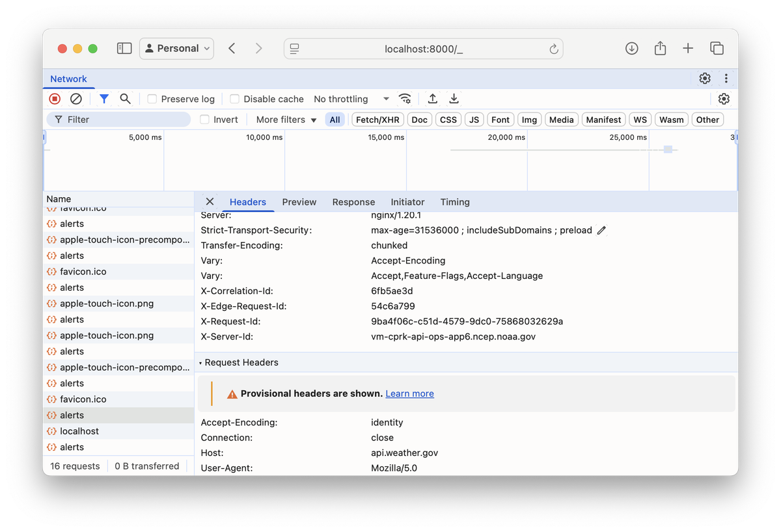
Task: Filter requests by Fetch/XHR
Action: tap(377, 120)
